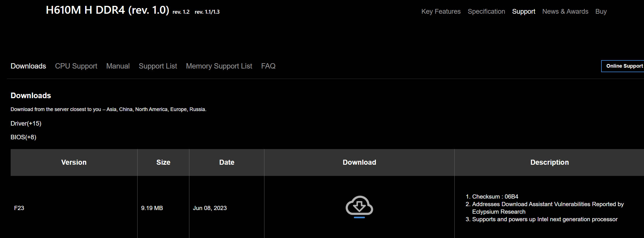This screenshot has height=238, width=644.
Task: Click the Buy link
Action: [601, 11]
